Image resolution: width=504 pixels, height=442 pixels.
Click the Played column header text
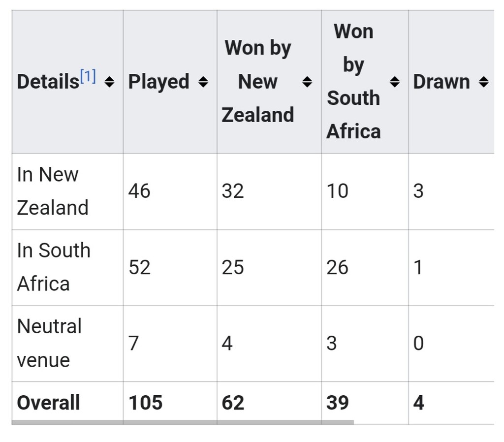point(158,82)
